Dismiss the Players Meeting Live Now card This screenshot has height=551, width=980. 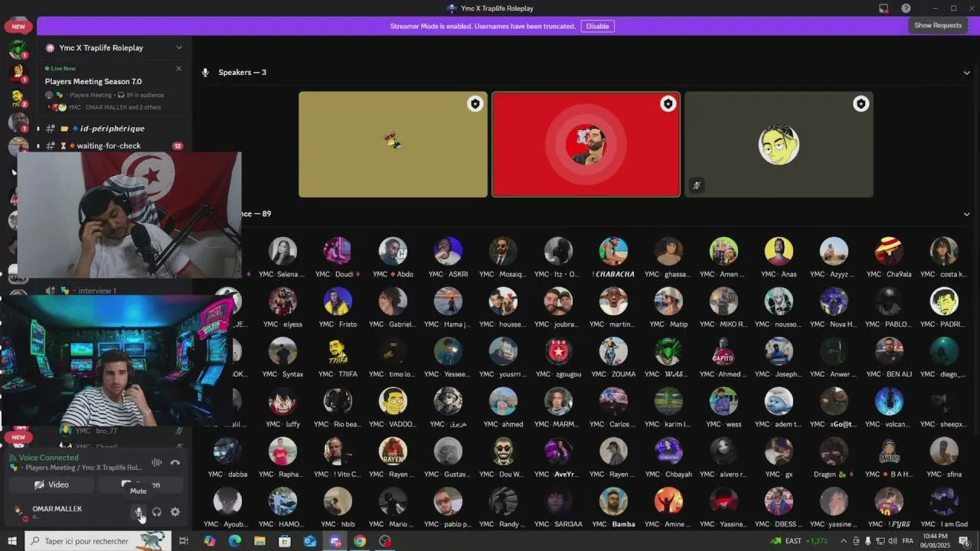pos(178,68)
